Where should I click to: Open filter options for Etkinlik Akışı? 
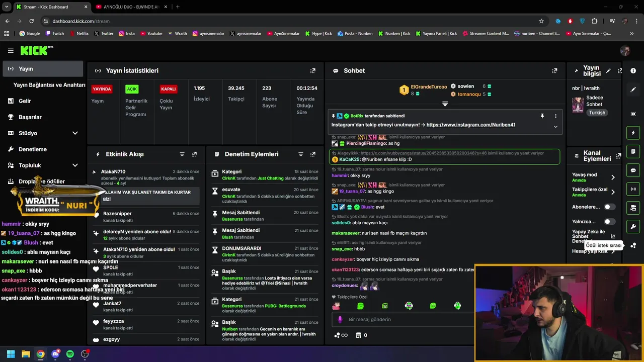point(182,154)
